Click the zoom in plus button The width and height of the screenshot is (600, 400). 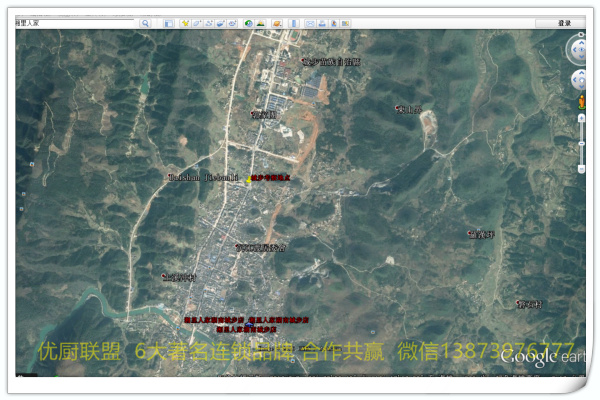coord(581,118)
